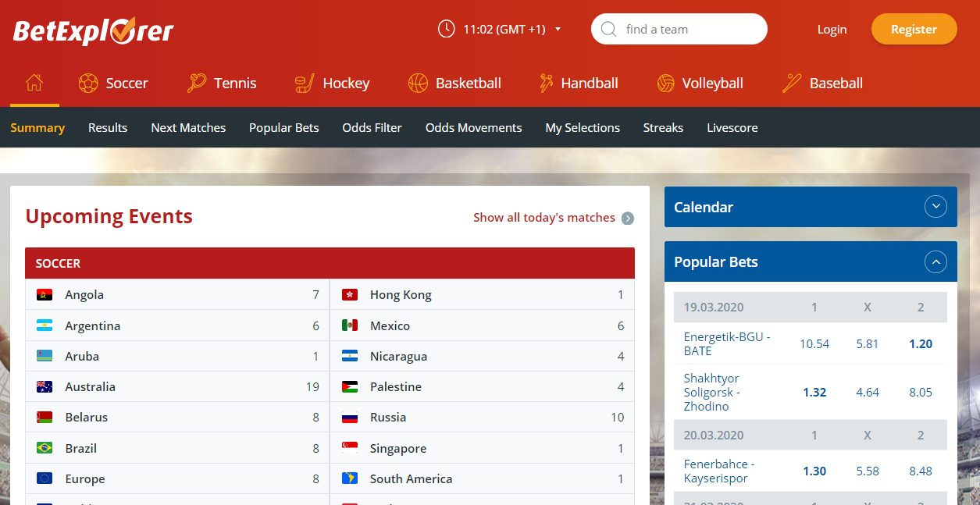Image resolution: width=980 pixels, height=505 pixels.
Task: Open the Handball sport tab
Action: pos(578,83)
